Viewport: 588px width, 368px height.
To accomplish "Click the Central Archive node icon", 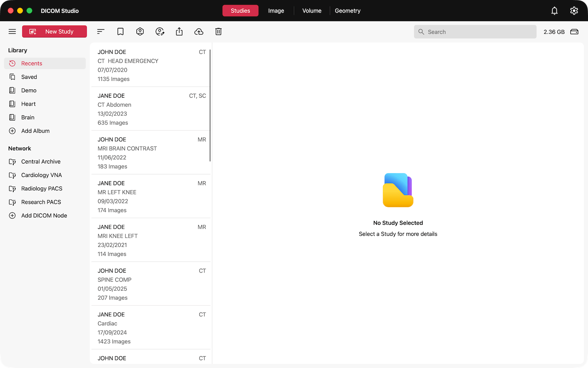I will 12,162.
